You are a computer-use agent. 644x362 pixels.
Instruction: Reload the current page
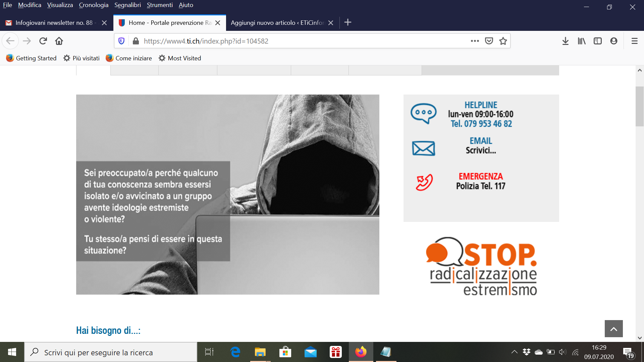(43, 41)
